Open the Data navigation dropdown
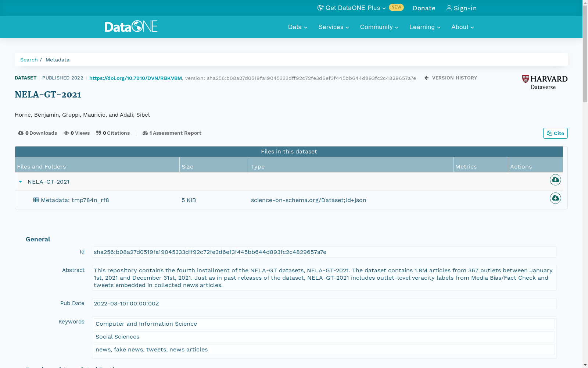This screenshot has height=368, width=588. (x=297, y=27)
